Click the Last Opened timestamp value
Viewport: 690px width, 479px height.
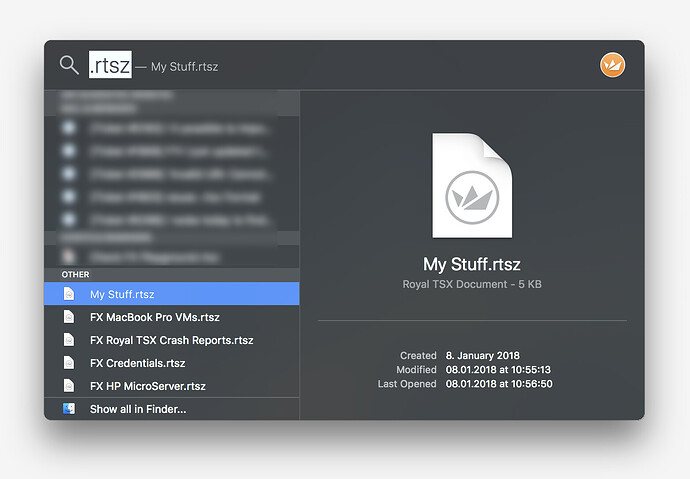pos(501,384)
